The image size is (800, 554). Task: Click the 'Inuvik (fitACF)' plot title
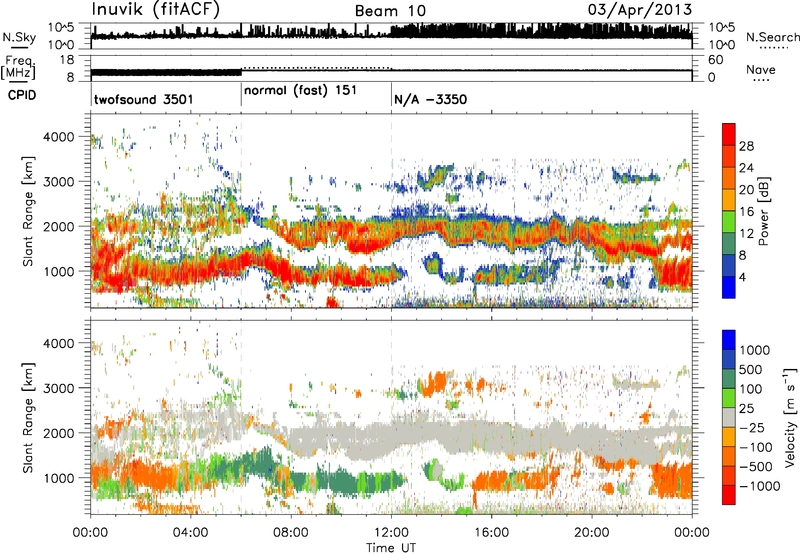point(156,9)
